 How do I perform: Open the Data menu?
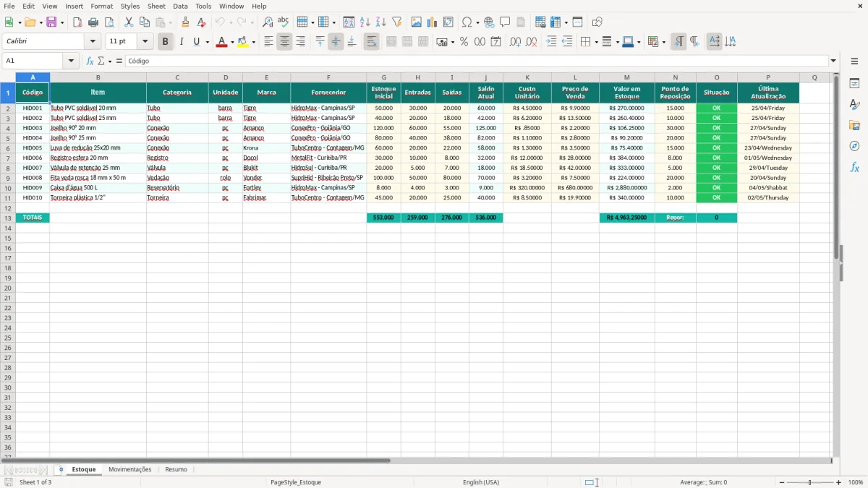(180, 6)
